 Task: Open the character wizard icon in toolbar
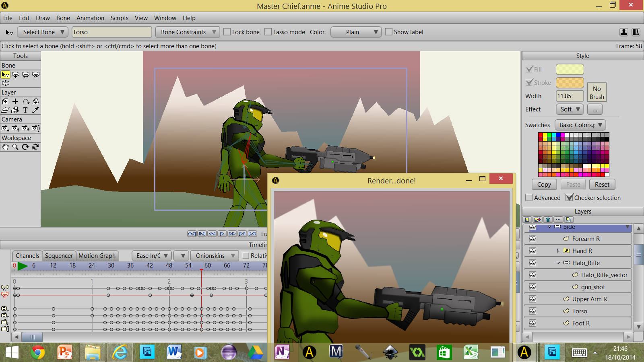pyautogui.click(x=624, y=32)
